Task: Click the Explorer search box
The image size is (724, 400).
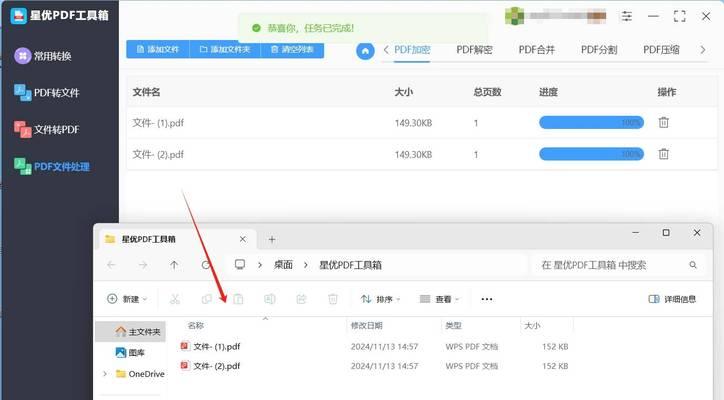Action: click(x=619, y=265)
